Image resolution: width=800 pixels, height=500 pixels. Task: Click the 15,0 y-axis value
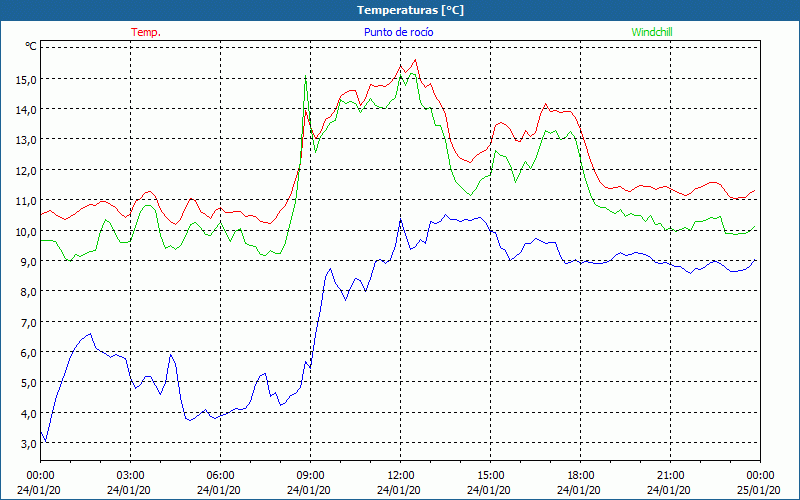[x=28, y=79]
